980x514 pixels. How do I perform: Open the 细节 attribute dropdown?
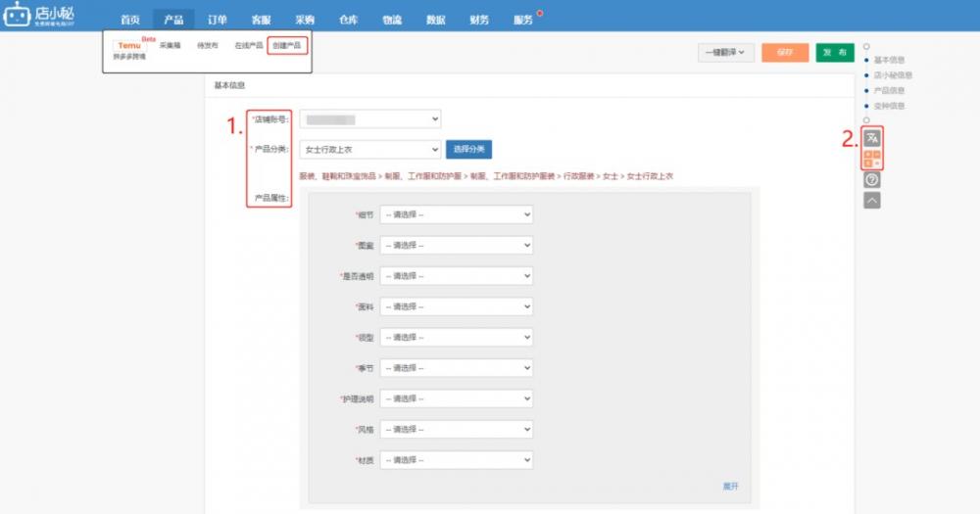[457, 214]
